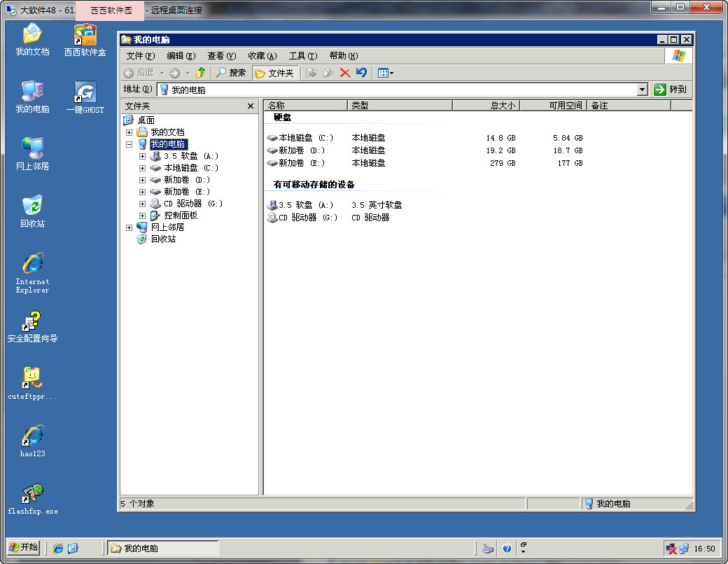Select 3.5 软盘 (A:) in file list
The height and width of the screenshot is (564, 728).
(x=300, y=205)
